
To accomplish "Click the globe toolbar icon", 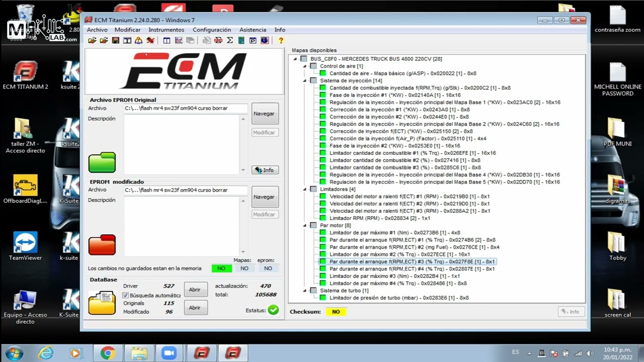I will 265,40.
